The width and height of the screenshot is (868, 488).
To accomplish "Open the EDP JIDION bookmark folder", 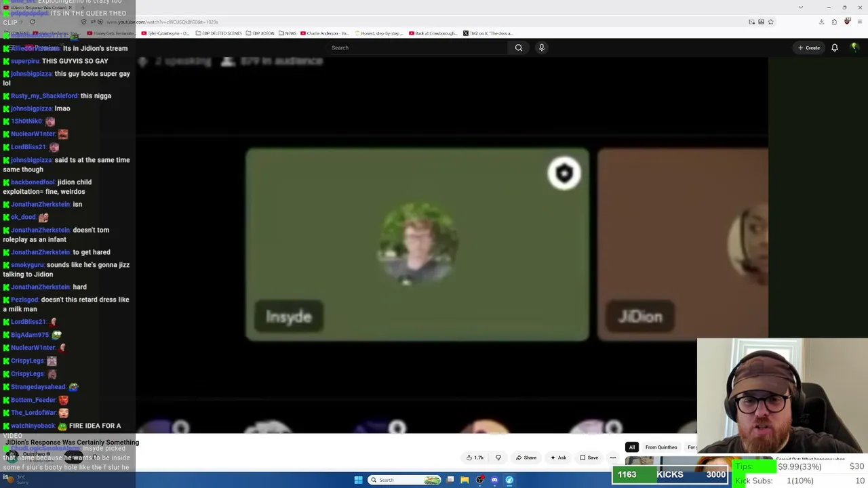I will point(260,33).
